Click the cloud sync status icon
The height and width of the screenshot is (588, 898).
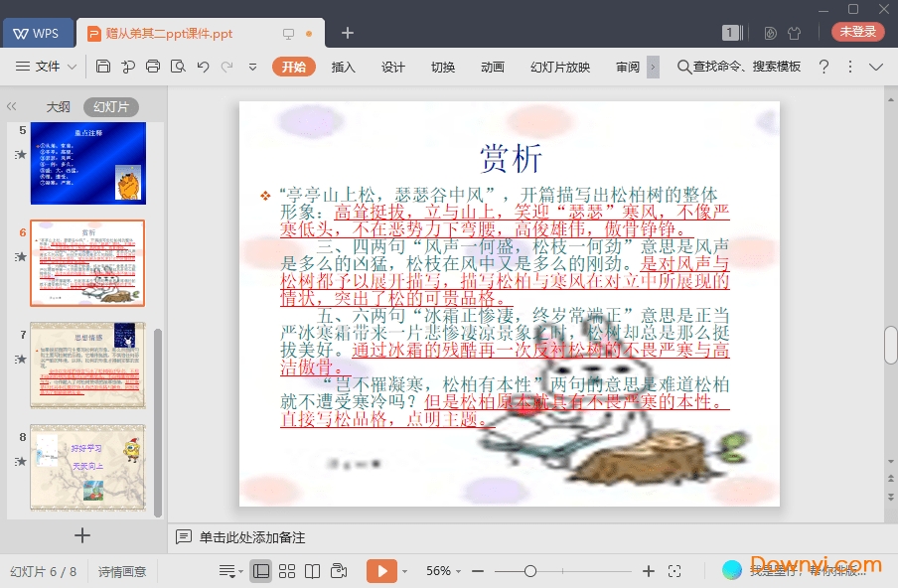(x=770, y=33)
